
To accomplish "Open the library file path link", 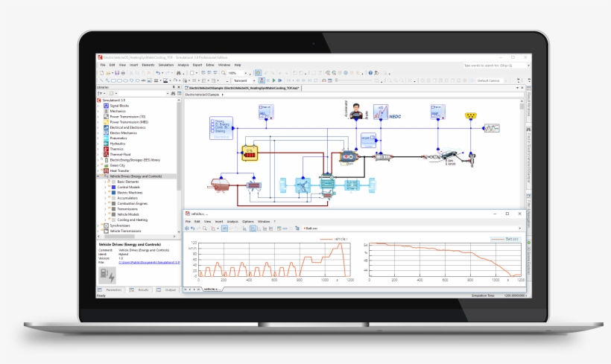I will (x=149, y=263).
